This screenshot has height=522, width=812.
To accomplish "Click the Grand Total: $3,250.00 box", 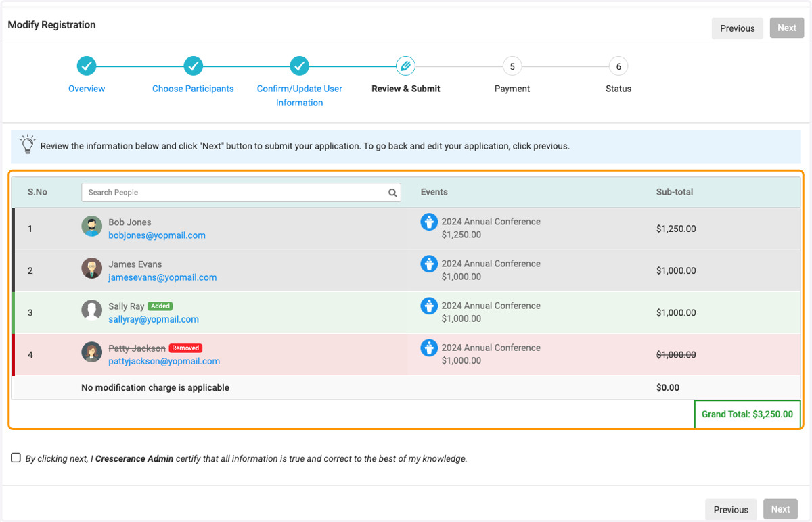I will point(747,414).
